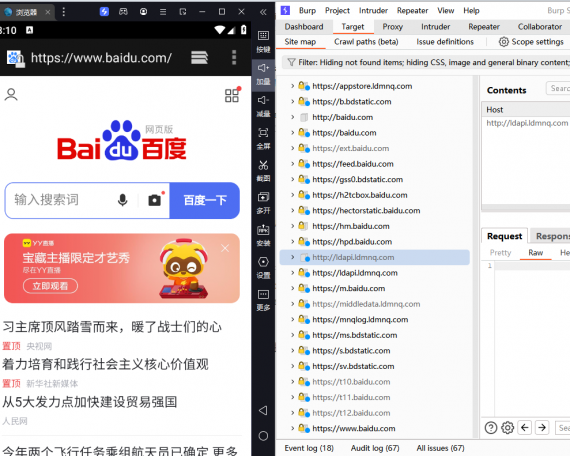Viewport: 570px width, 456px height.
Task: Expand http://ldapi.ldmnq.com tree node
Action: pyautogui.click(x=293, y=257)
